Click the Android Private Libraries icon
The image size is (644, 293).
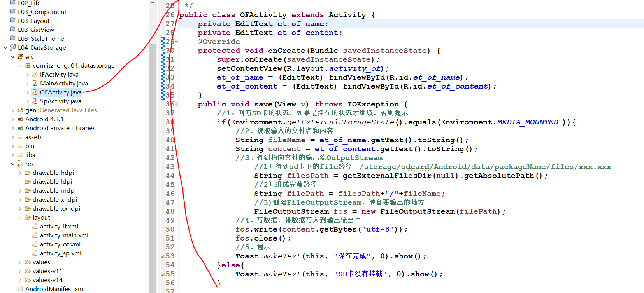point(21,128)
